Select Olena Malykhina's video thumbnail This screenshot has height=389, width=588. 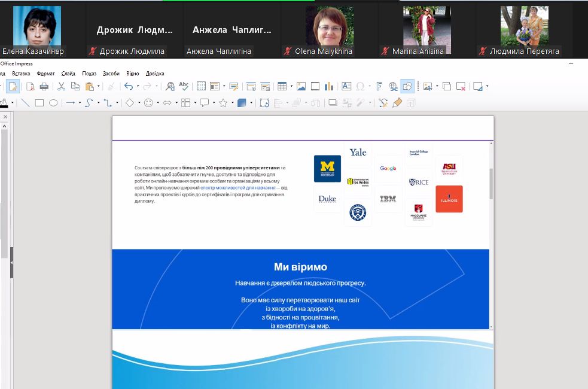[x=329, y=30]
